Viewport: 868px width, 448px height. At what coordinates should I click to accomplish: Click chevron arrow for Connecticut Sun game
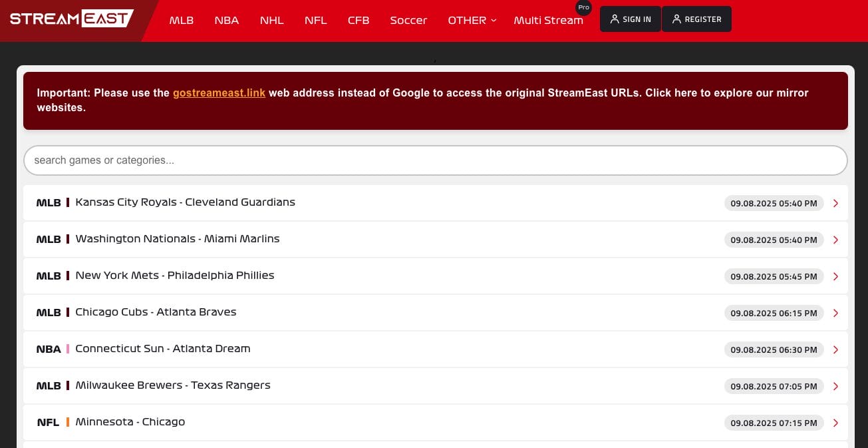click(x=835, y=349)
